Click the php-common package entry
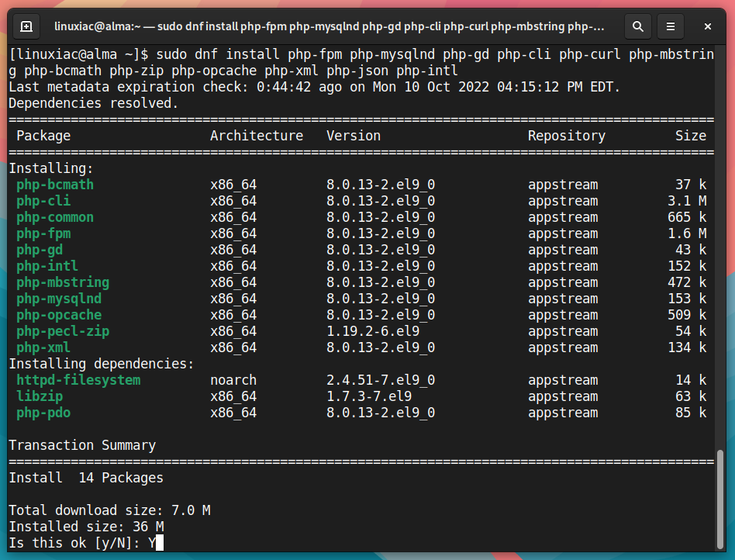 coord(55,218)
